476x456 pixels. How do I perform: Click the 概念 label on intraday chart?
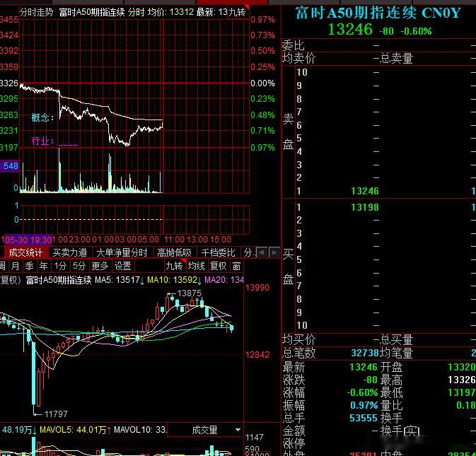point(43,118)
